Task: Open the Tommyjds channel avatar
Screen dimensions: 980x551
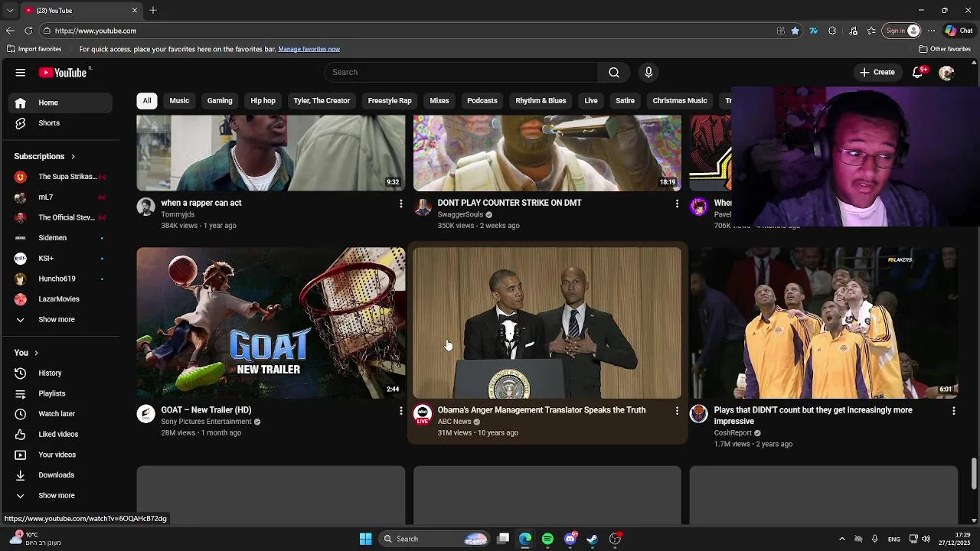Action: click(145, 207)
